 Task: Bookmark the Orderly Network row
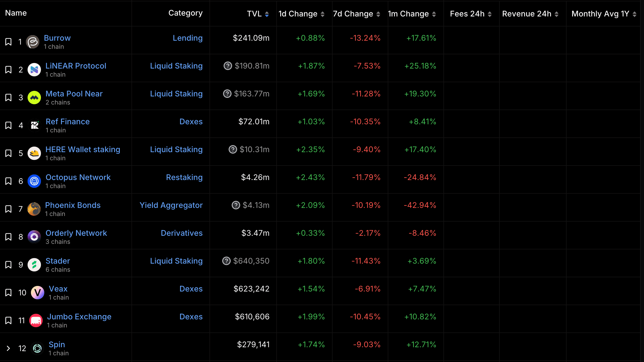(8, 237)
